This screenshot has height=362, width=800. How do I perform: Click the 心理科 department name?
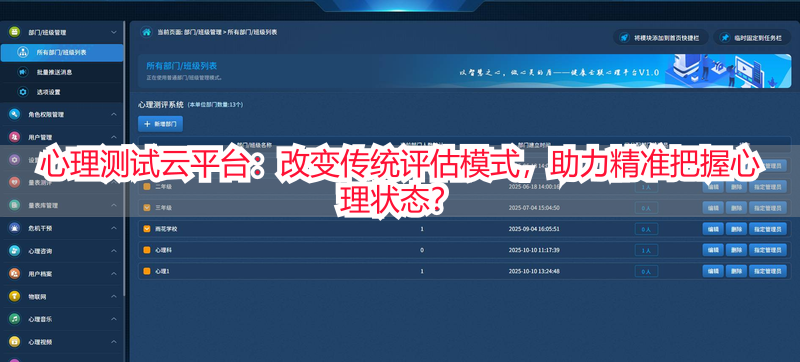tap(163, 250)
